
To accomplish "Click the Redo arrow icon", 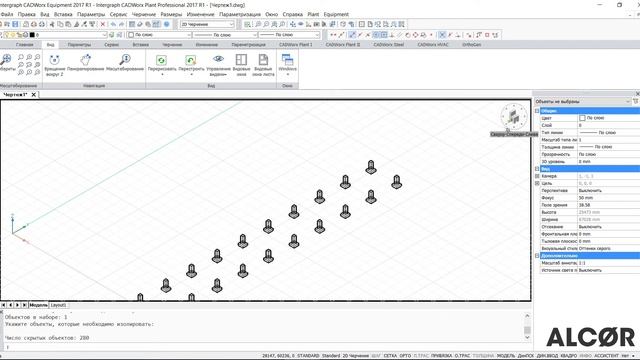I will [x=121, y=24].
